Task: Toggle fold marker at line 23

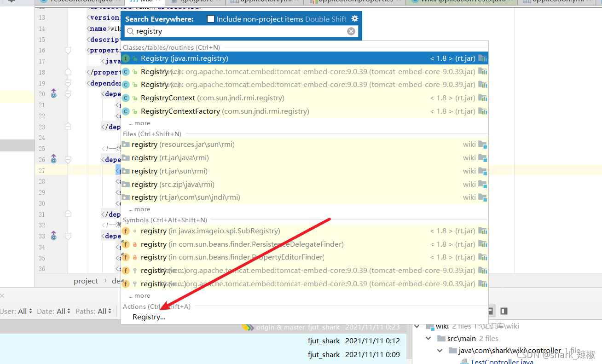Action: click(68, 127)
